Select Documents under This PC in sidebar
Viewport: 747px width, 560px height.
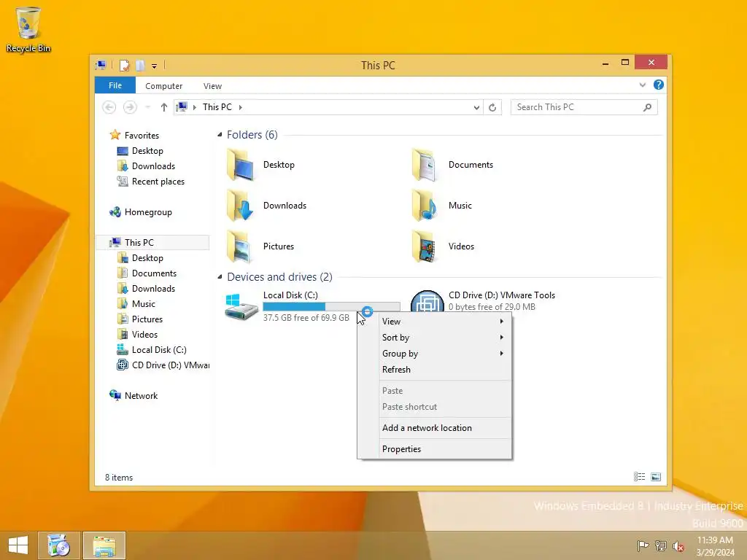pos(154,273)
